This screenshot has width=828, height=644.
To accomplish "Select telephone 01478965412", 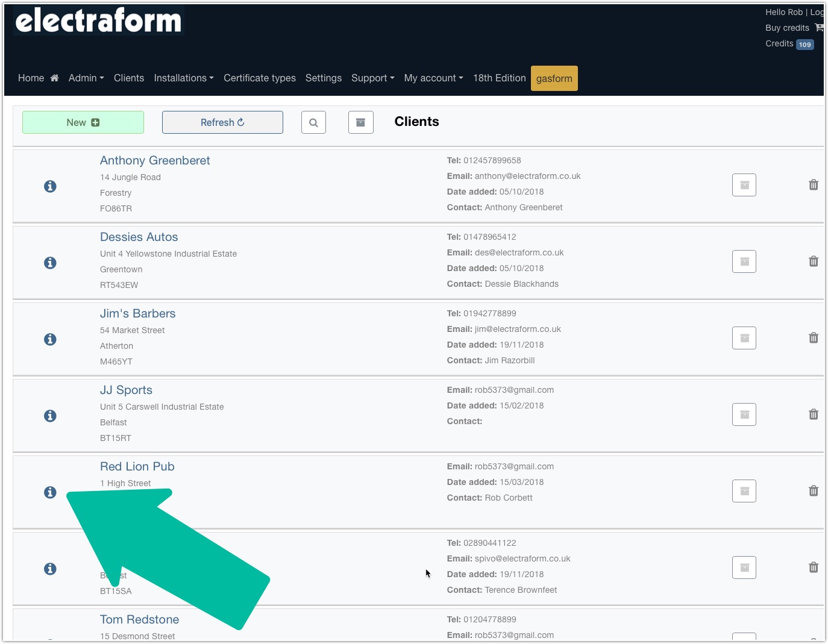I will point(490,237).
